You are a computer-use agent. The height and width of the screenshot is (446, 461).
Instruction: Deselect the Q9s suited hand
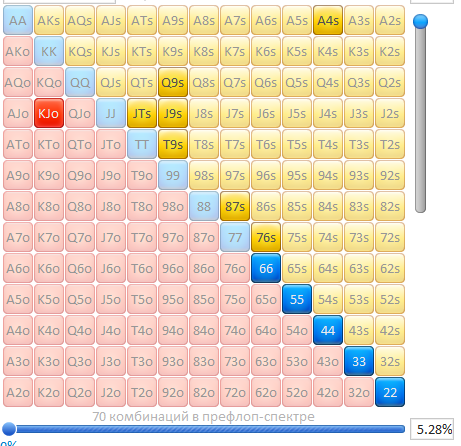tap(173, 82)
